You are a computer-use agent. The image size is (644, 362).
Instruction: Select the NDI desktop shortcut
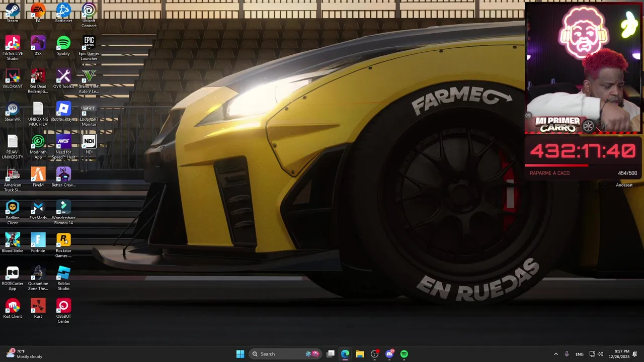click(89, 144)
